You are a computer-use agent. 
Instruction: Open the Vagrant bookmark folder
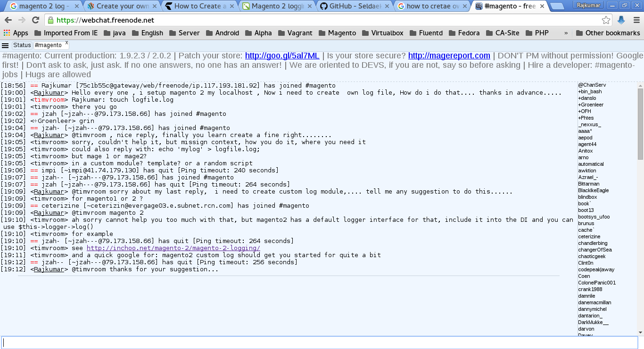[295, 33]
